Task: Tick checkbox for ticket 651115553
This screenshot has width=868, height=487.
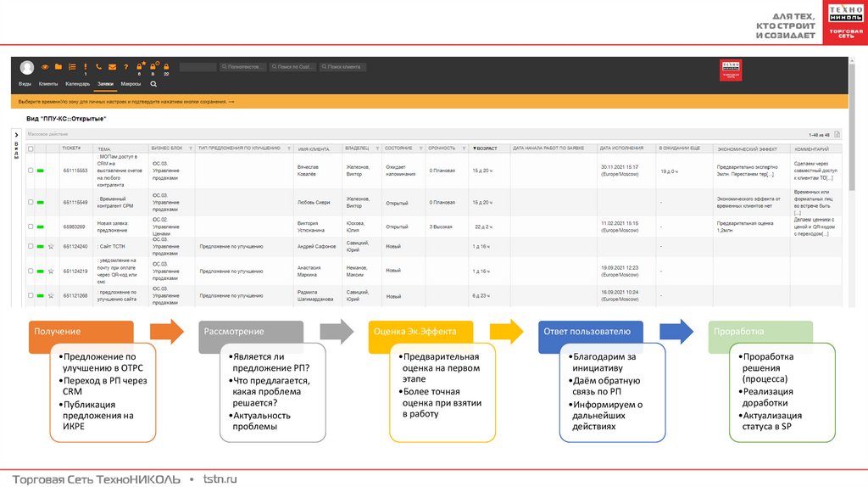Action: 31,171
